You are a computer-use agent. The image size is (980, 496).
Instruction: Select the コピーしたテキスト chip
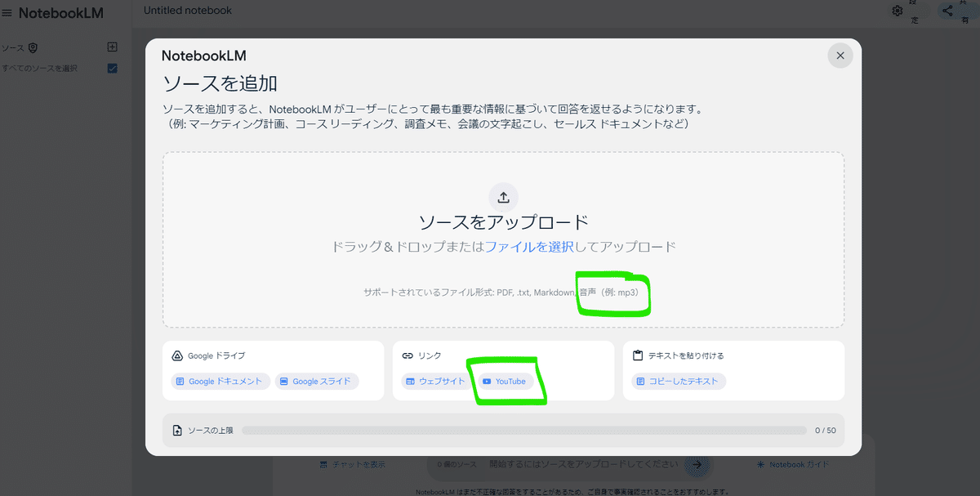pyautogui.click(x=680, y=381)
